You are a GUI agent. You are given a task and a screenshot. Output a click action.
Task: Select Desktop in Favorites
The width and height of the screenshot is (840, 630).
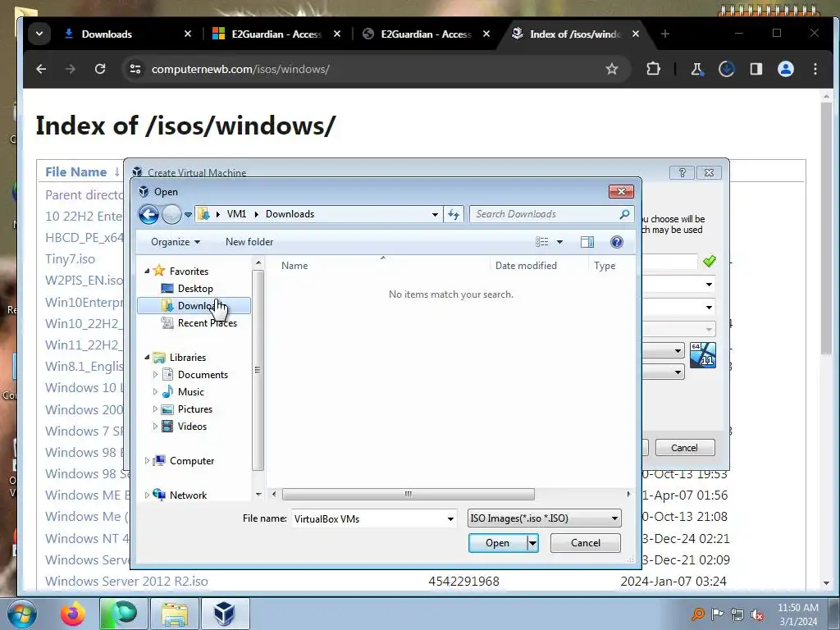click(195, 288)
